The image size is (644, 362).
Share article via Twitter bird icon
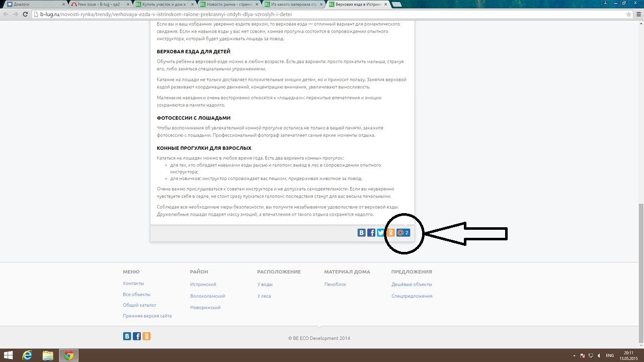381,233
